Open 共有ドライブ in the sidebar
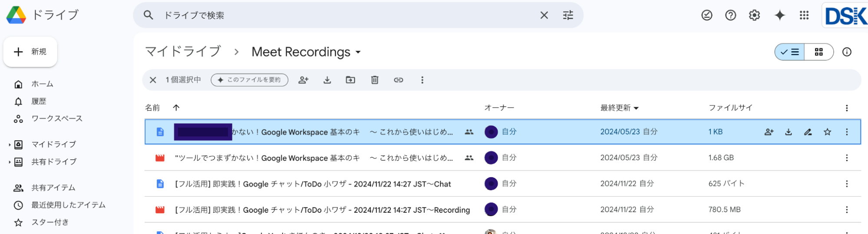 coord(54,161)
